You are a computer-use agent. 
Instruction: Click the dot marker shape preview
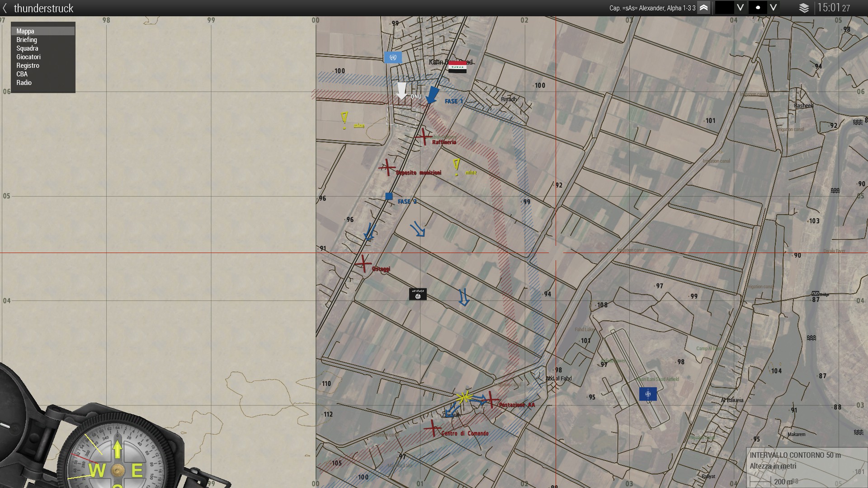(758, 8)
